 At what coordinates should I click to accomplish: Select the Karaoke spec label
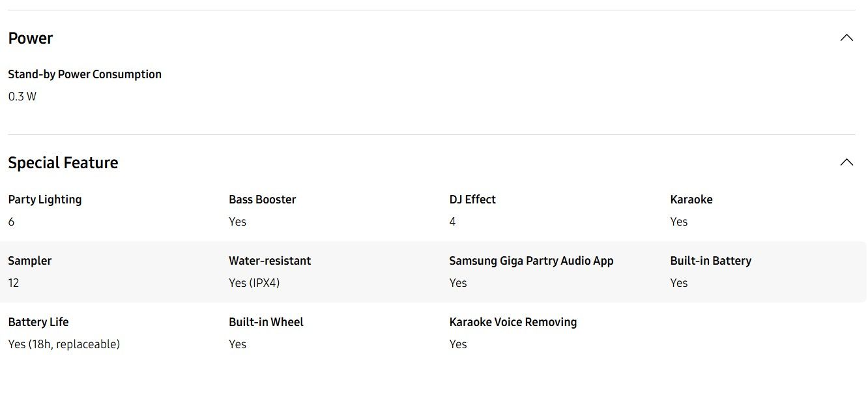(691, 200)
